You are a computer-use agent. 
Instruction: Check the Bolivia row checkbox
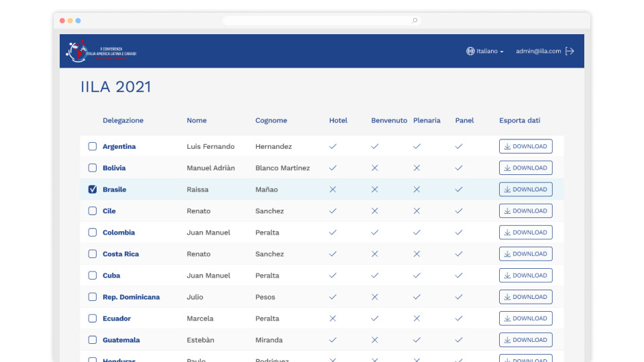(x=93, y=168)
